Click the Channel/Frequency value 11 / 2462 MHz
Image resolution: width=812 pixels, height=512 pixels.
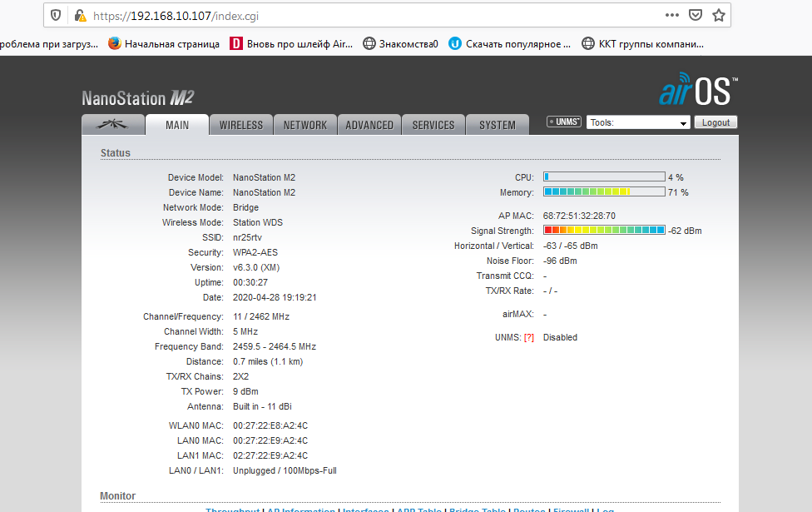[x=261, y=316]
